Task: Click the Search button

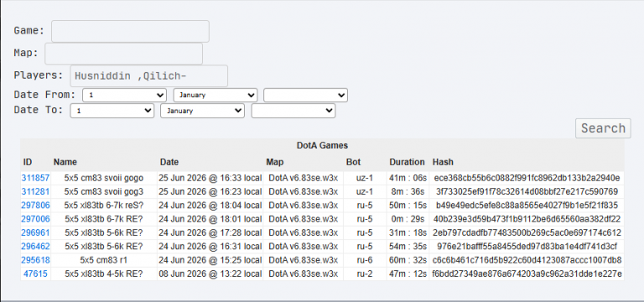Action: [603, 128]
